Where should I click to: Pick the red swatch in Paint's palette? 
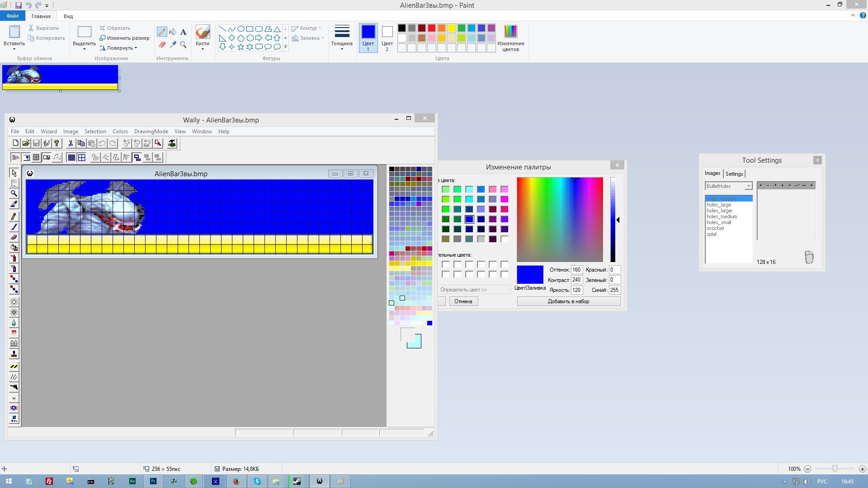(x=432, y=28)
